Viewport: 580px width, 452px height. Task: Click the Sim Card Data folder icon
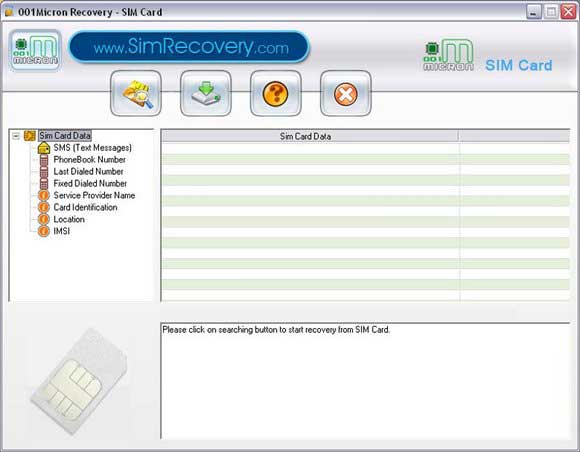[30, 136]
